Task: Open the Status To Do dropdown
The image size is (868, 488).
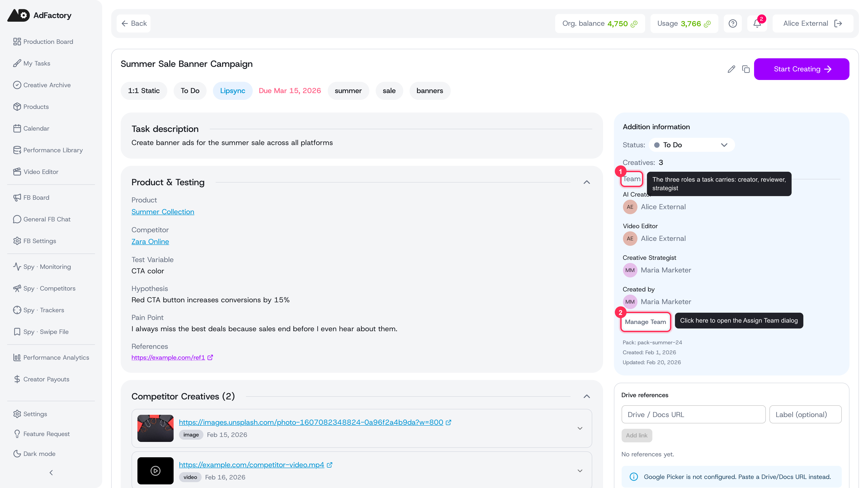Action: 691,145
